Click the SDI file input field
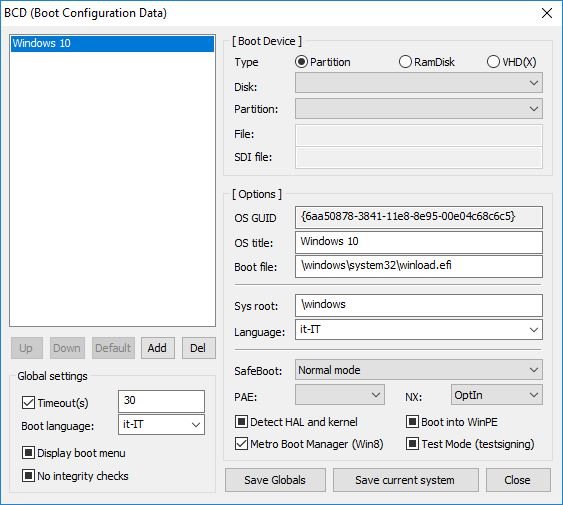The width and height of the screenshot is (563, 505). click(419, 158)
